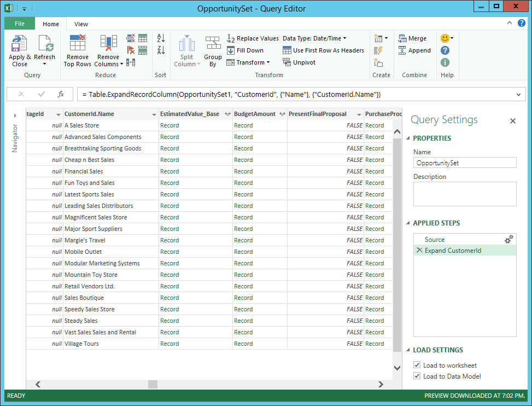
Task: Click the query Name input field
Action: [x=465, y=163]
